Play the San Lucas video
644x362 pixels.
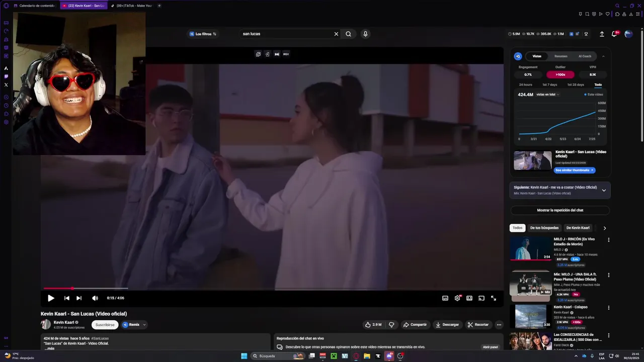pyautogui.click(x=51, y=298)
